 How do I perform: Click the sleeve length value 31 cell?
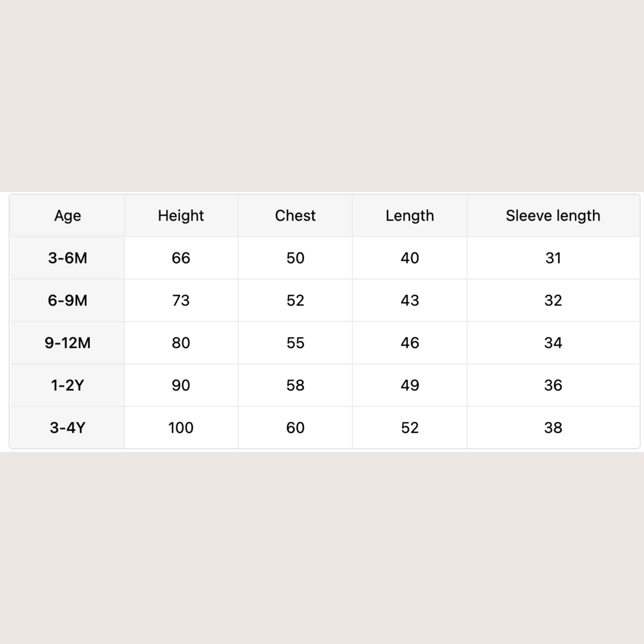[553, 258]
